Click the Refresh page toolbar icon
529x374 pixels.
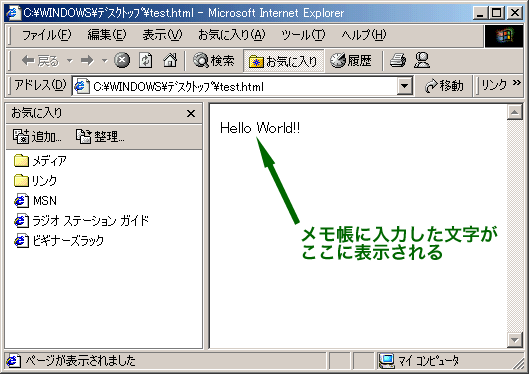pyautogui.click(x=146, y=61)
